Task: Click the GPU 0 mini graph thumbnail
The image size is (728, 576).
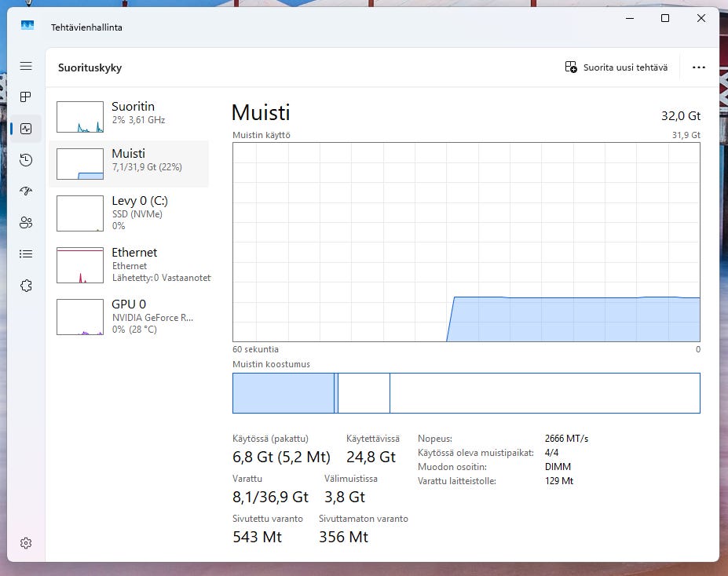Action: tap(80, 317)
